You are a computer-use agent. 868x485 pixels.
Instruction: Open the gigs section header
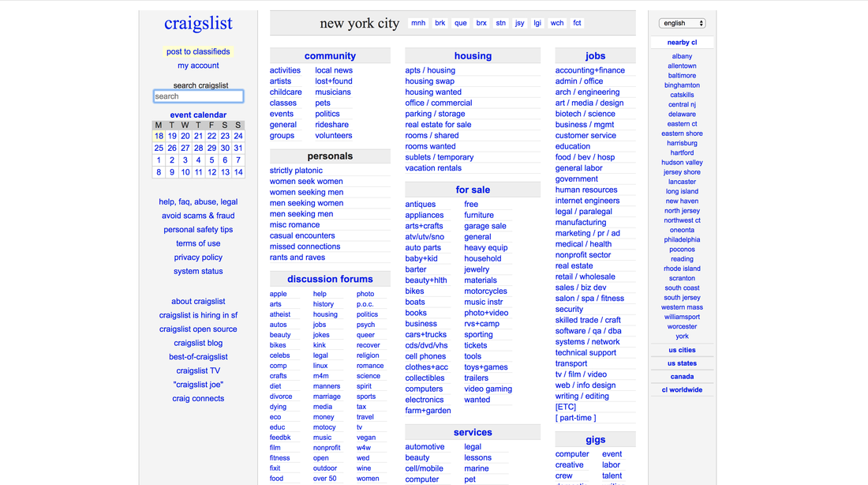595,439
